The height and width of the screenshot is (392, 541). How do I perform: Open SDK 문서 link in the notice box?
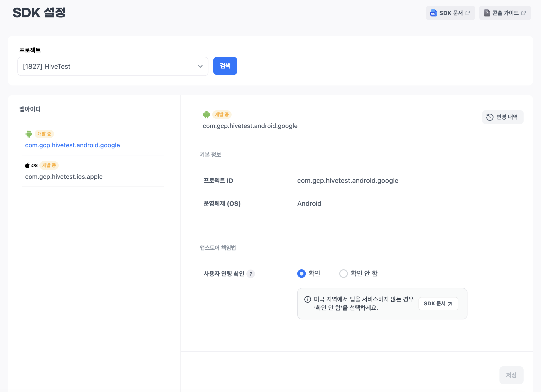[x=438, y=304]
